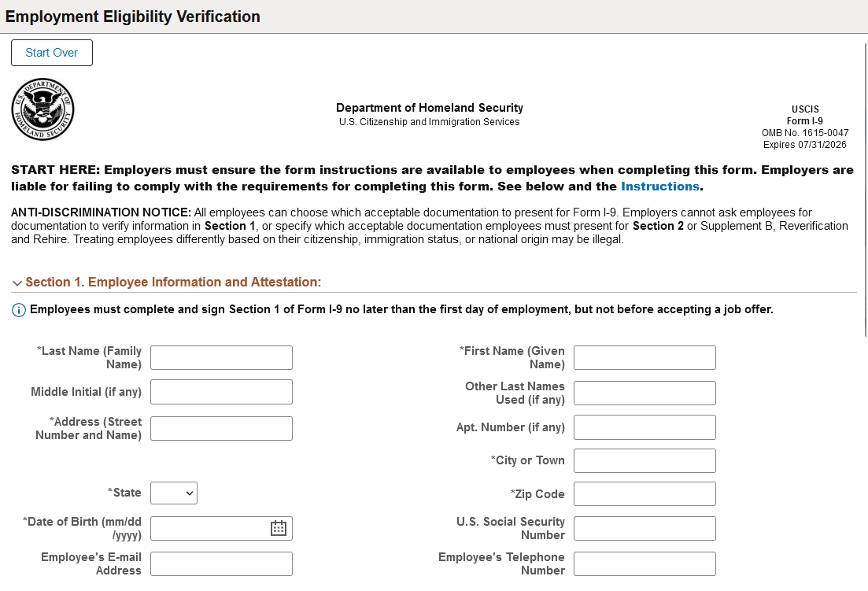Click the Department of Homeland Security seal
The height and width of the screenshot is (591, 868).
(x=42, y=109)
